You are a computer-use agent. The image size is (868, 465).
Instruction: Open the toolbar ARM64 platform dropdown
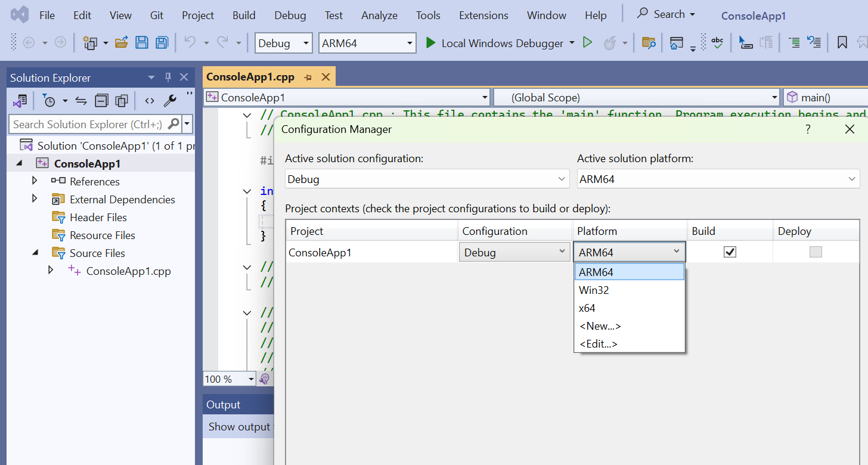point(367,43)
